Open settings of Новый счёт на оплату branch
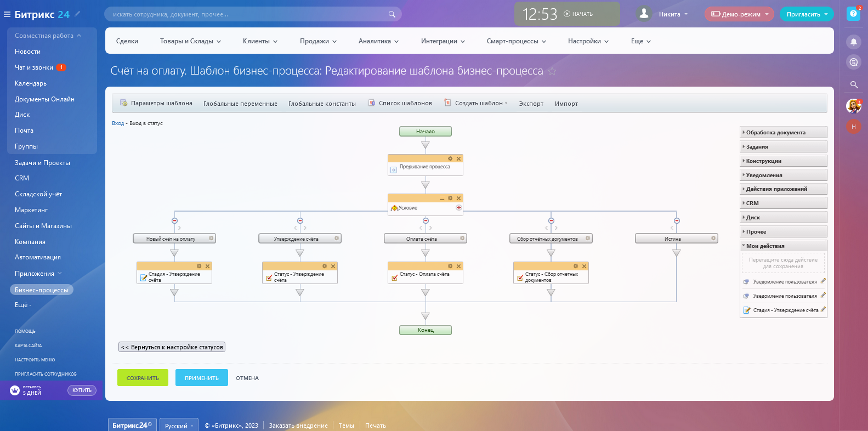 (x=211, y=239)
